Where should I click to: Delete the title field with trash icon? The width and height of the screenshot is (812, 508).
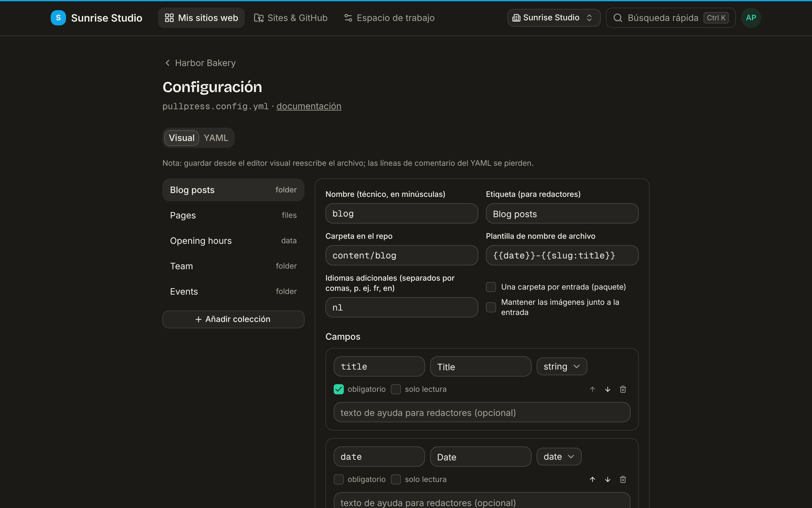pos(623,389)
